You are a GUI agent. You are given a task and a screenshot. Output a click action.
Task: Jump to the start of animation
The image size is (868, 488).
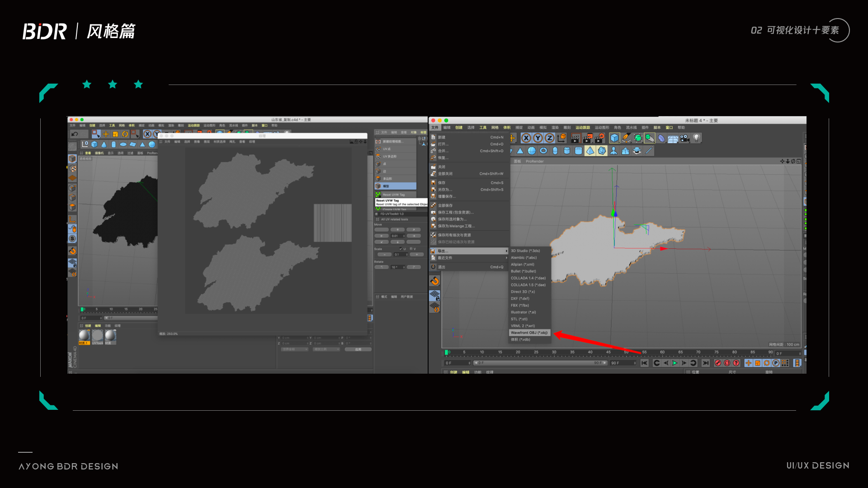(644, 363)
